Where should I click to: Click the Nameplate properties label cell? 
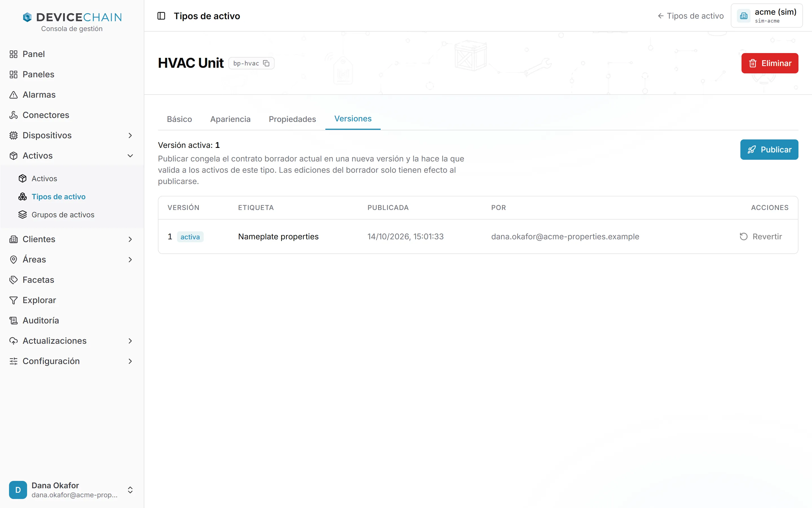click(278, 237)
